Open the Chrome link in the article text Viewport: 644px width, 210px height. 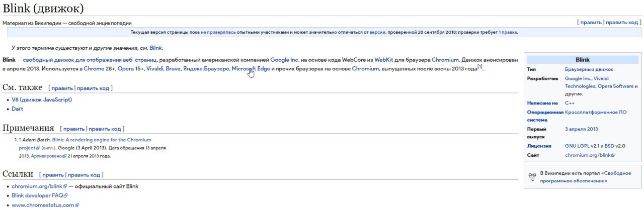(94, 68)
